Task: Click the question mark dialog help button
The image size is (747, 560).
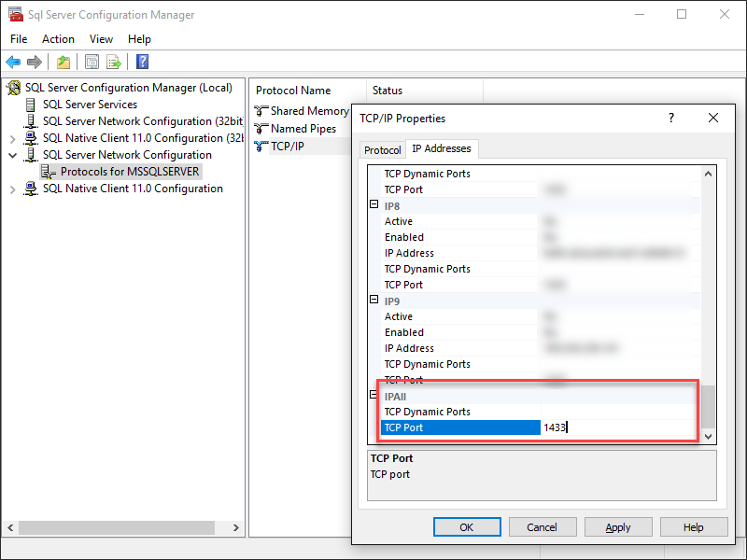Action: click(671, 118)
